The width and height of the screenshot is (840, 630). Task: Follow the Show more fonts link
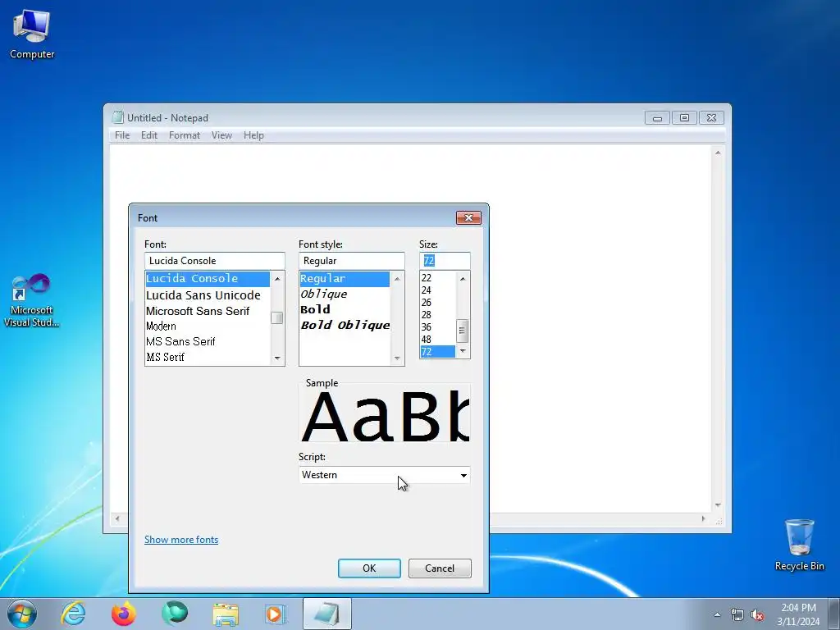(181, 540)
